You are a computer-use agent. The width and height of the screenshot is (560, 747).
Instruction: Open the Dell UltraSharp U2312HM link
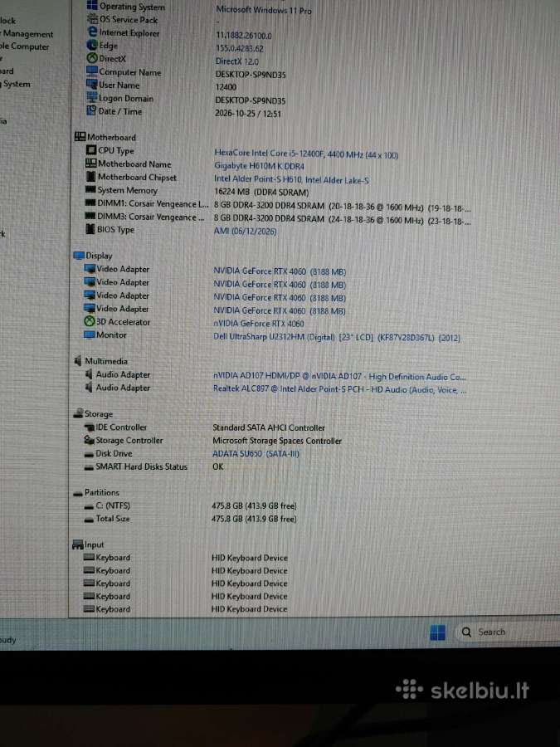coord(337,337)
